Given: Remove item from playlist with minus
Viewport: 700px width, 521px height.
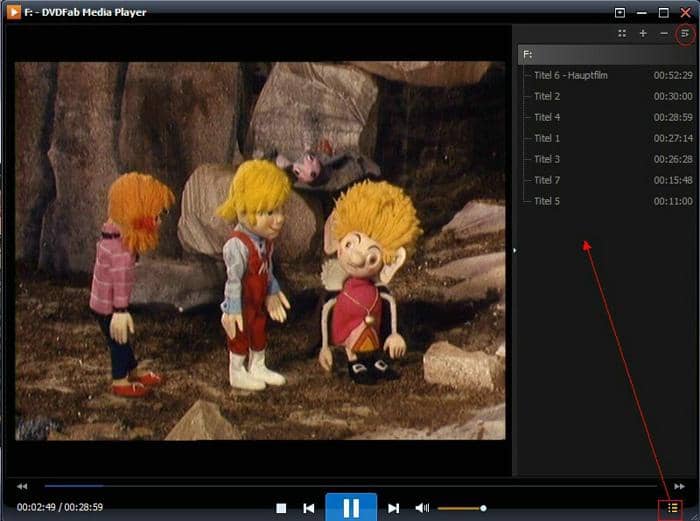Looking at the screenshot, I should pos(664,33).
